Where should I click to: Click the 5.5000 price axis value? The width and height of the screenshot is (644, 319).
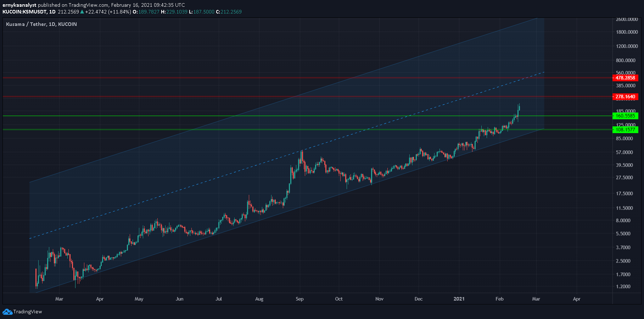623,233
